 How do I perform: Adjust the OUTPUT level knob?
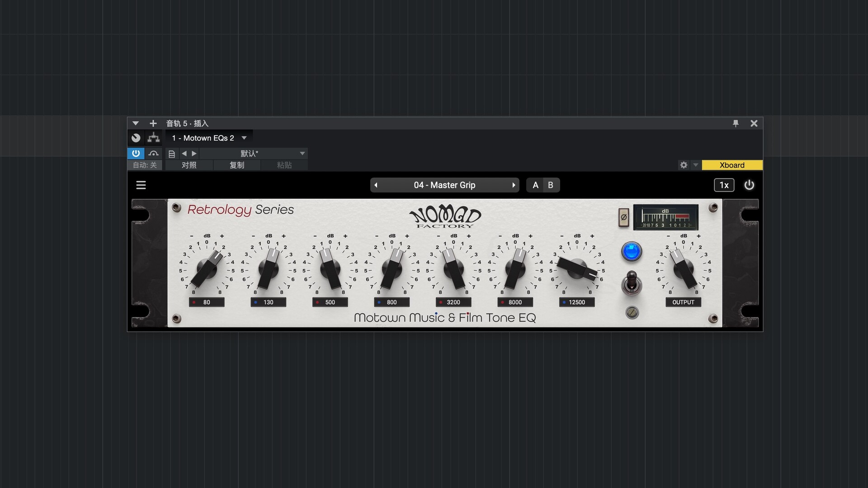[684, 269]
